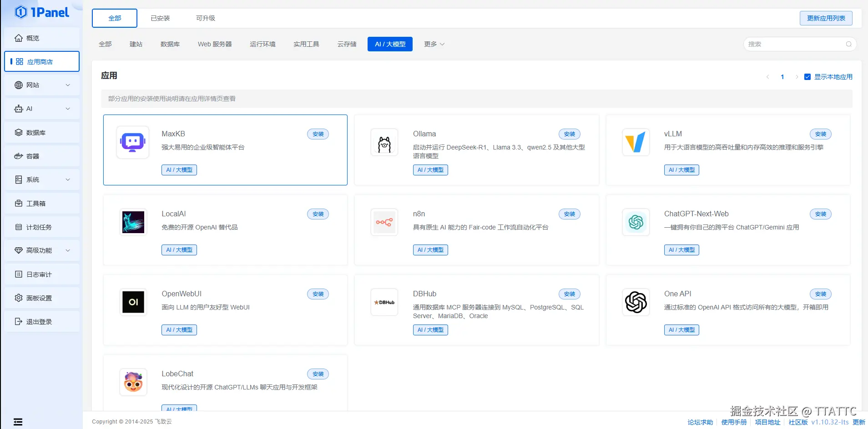
Task: Filter by 云存储 category
Action: 347,44
